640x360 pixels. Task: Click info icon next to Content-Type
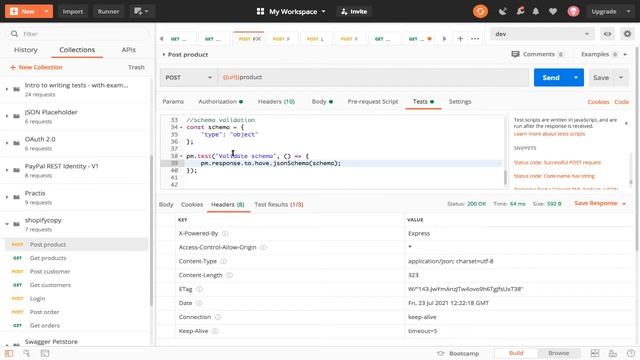click(x=223, y=261)
